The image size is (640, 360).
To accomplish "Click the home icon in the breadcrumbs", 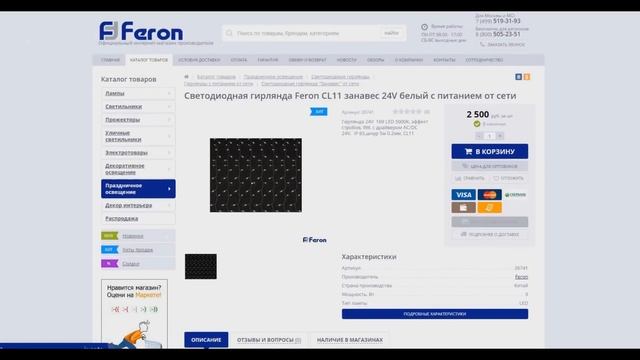I will click(187, 77).
